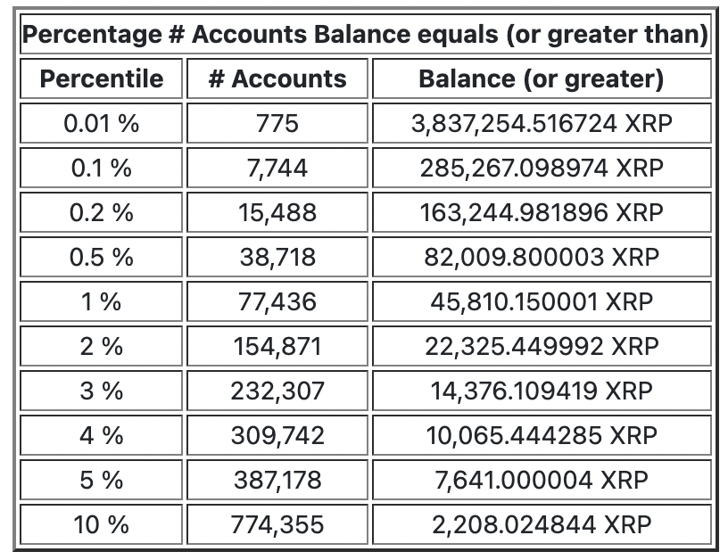Image resolution: width=728 pixels, height=560 pixels.
Task: Click the 0.5 % percentile cell
Action: [x=102, y=257]
